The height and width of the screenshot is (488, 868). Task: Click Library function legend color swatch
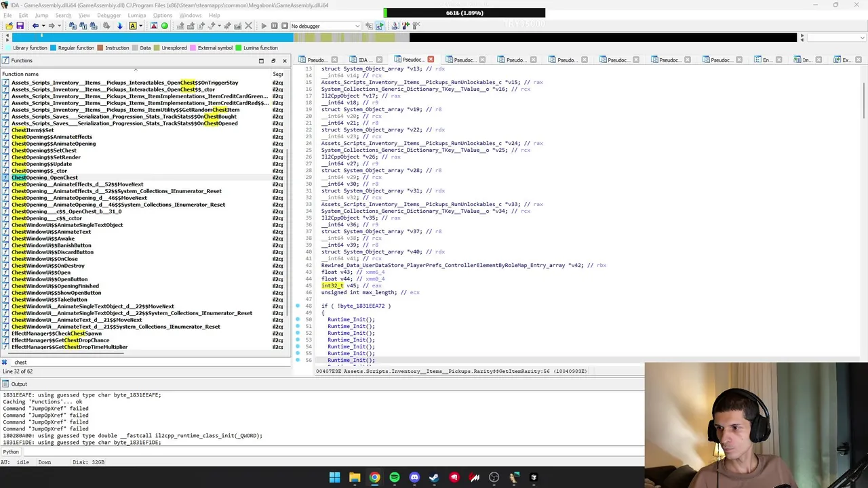pyautogui.click(x=7, y=48)
